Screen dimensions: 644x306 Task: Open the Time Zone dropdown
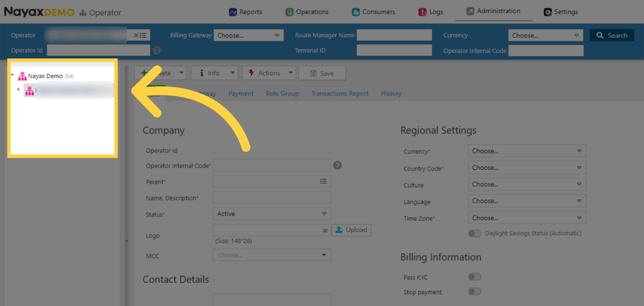point(527,218)
